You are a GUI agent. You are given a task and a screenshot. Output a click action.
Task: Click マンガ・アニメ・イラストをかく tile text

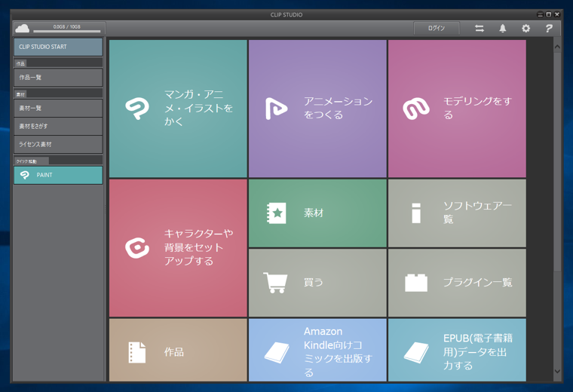pyautogui.click(x=198, y=108)
